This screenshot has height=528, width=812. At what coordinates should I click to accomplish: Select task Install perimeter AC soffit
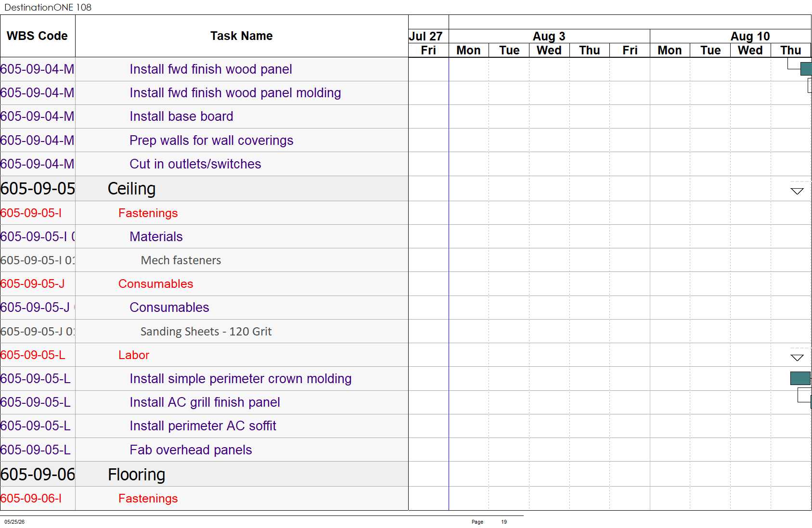[x=203, y=426]
